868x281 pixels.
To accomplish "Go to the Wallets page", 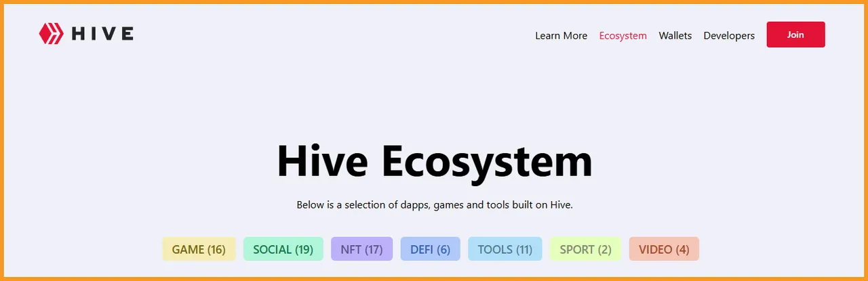I will click(x=675, y=35).
